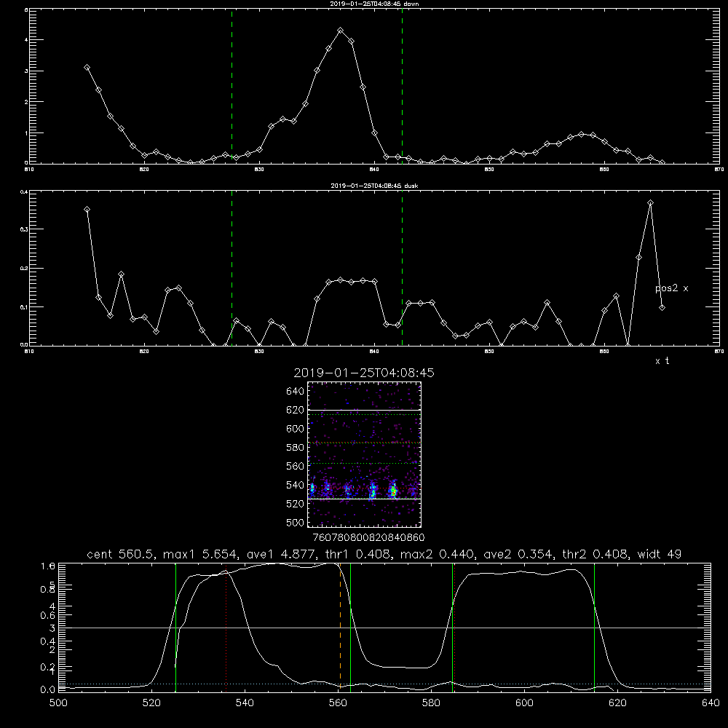Viewport: 728px width, 728px height.
Task: Click the red dotted line near 585
Action: pyautogui.click(x=454, y=627)
